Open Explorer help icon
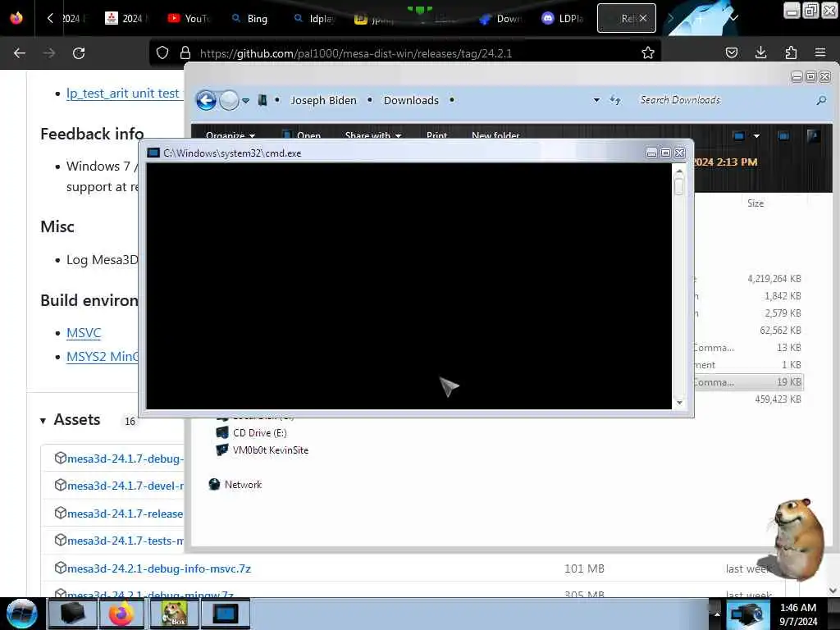Viewport: 840px width, 630px height. pos(813,135)
